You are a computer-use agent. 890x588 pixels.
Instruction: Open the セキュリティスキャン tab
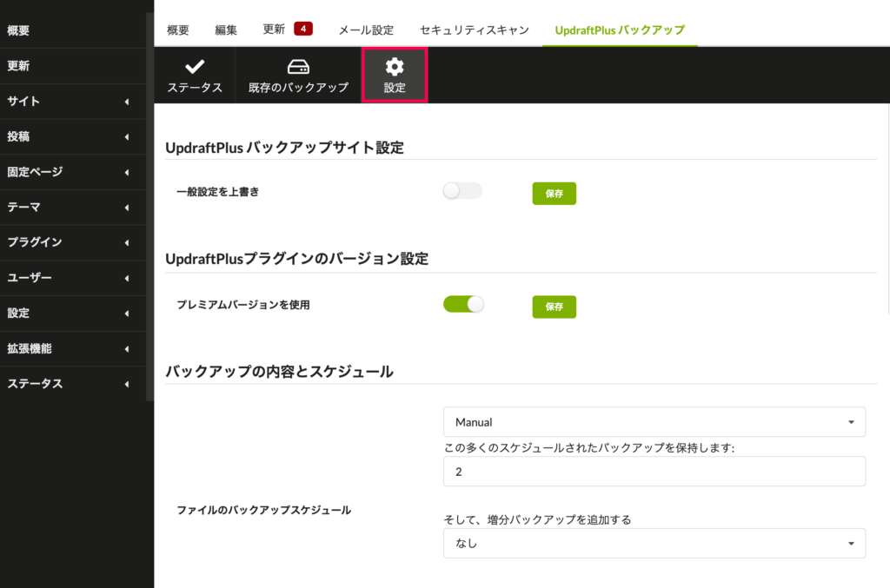(x=474, y=30)
